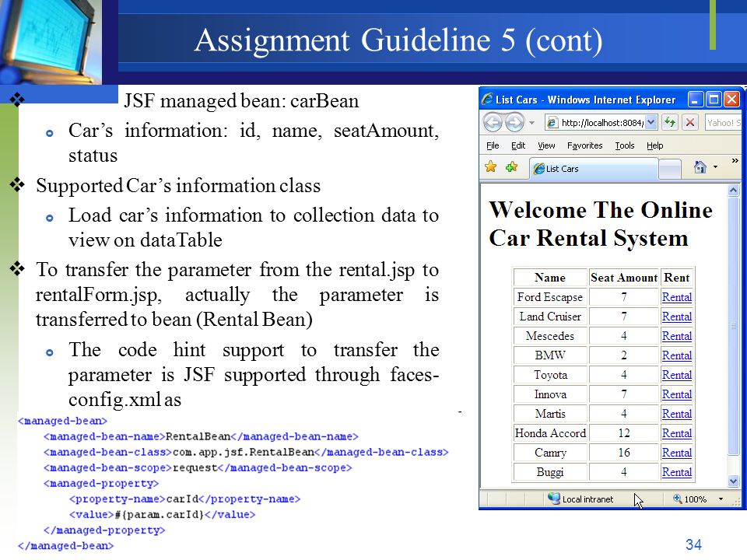Click the Rent column header
Viewport: 747px width, 560px height.
[x=677, y=278]
